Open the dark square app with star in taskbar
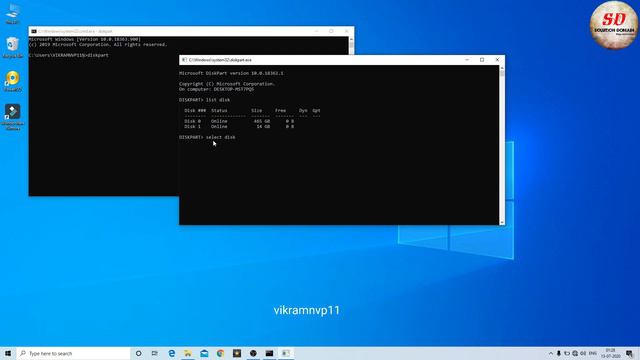This screenshot has height=360, width=640. [x=237, y=353]
